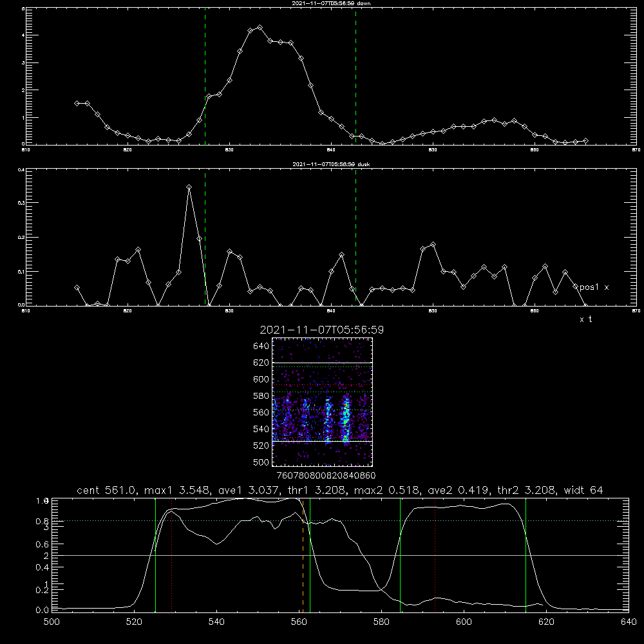The height and width of the screenshot is (644, 644).
Task: Click the "pos1 x" label
Action: pos(594,287)
